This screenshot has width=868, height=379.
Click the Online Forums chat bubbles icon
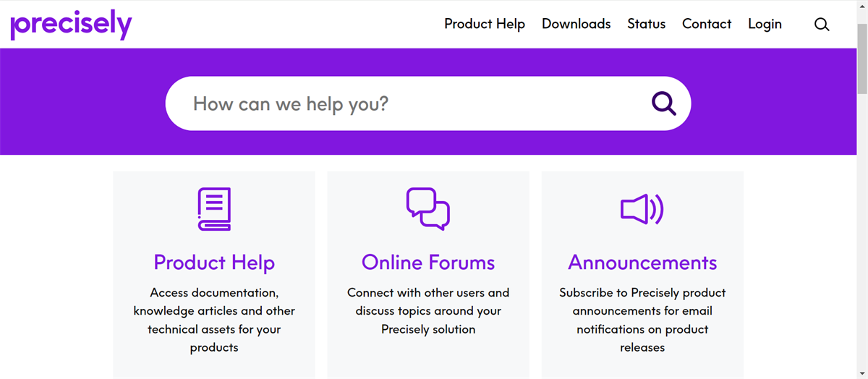(428, 209)
